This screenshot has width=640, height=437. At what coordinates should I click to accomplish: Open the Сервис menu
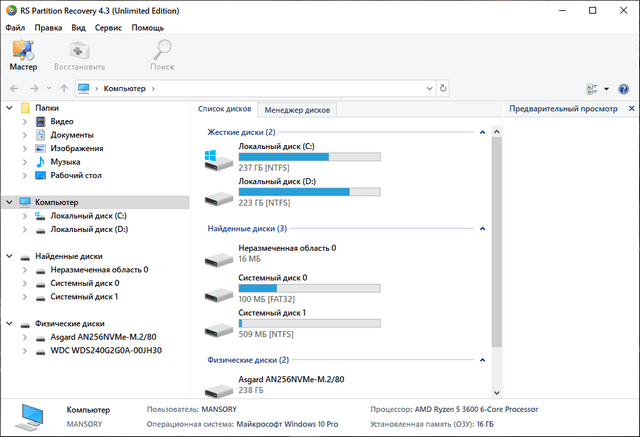[x=108, y=27]
